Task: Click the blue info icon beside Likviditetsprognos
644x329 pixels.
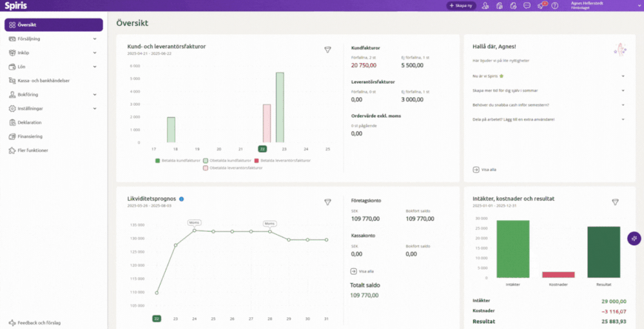Action: [x=182, y=199]
